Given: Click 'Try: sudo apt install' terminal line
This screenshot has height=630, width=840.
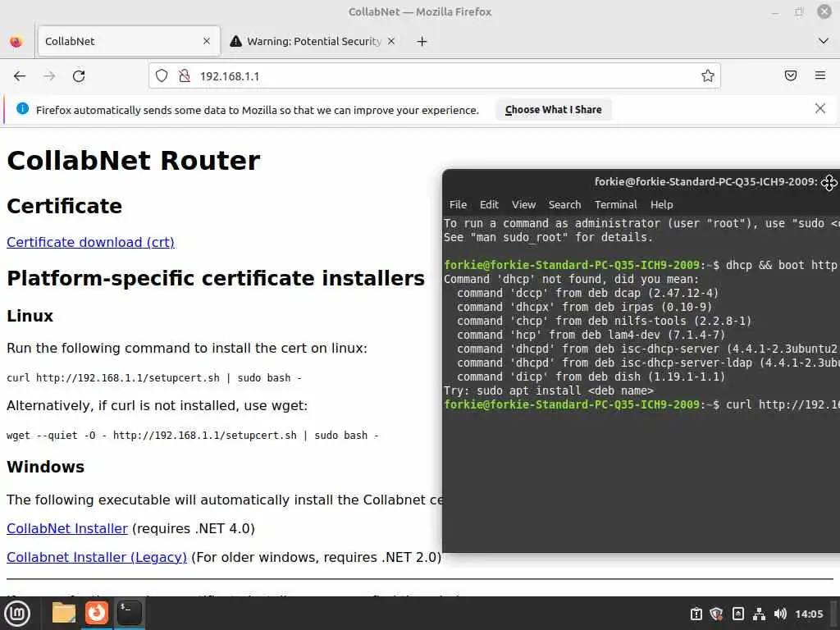Looking at the screenshot, I should tap(549, 390).
